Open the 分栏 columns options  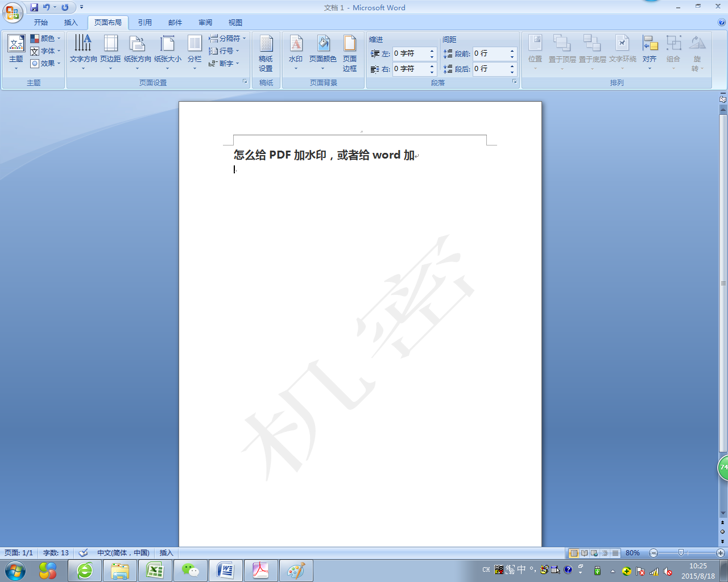pos(195,52)
